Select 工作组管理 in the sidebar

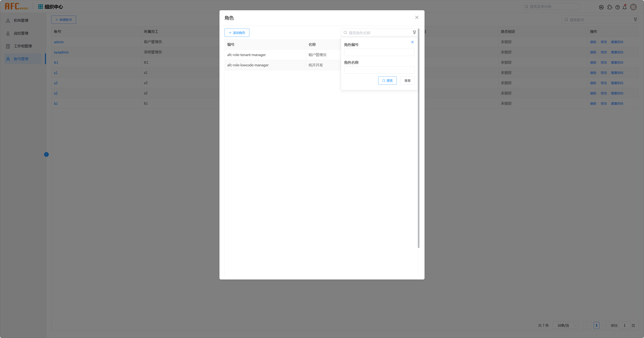(x=23, y=46)
